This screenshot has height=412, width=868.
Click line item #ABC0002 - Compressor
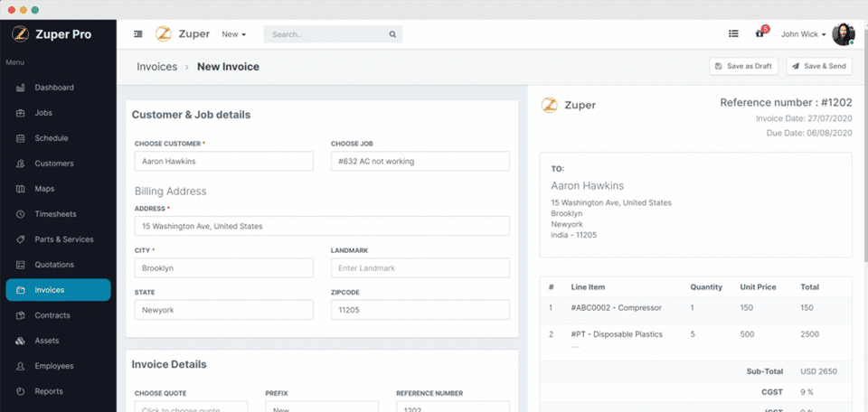616,308
